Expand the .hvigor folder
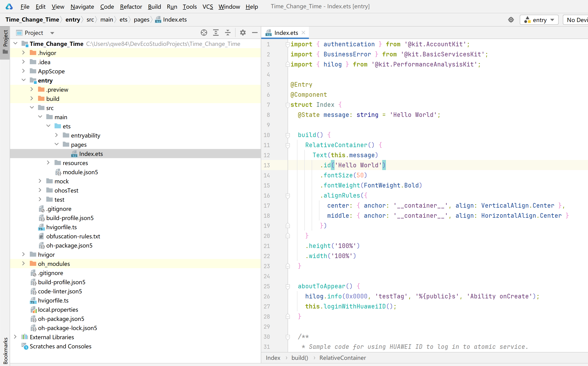 [x=23, y=53]
